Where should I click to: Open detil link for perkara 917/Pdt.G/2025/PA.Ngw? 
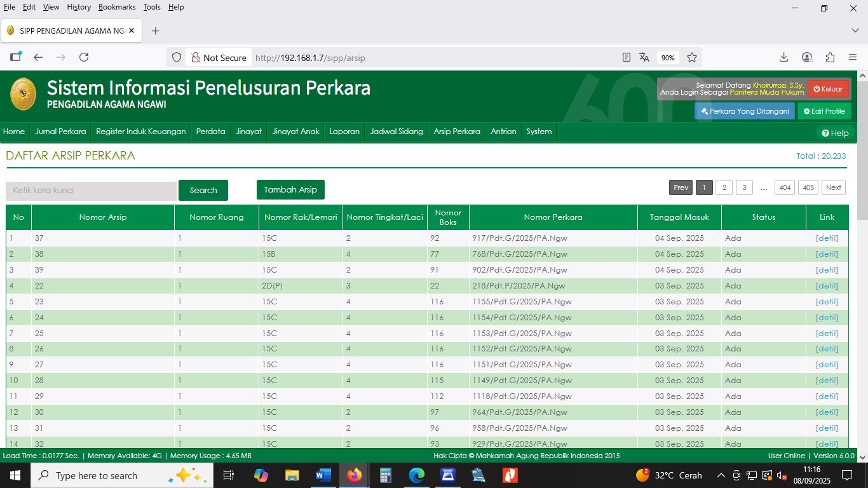point(827,238)
